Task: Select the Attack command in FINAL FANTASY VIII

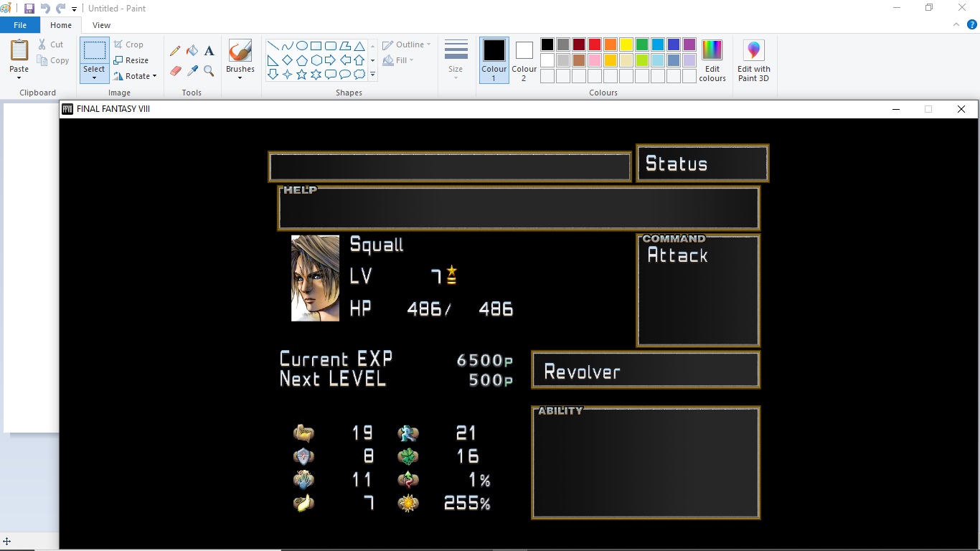Action: (677, 255)
